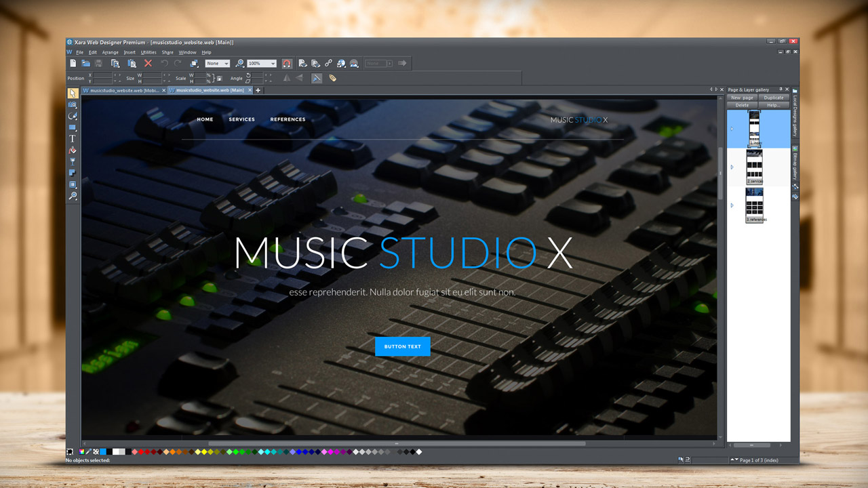Expand the 1.index page layers
This screenshot has width=868, height=488.
[732, 129]
